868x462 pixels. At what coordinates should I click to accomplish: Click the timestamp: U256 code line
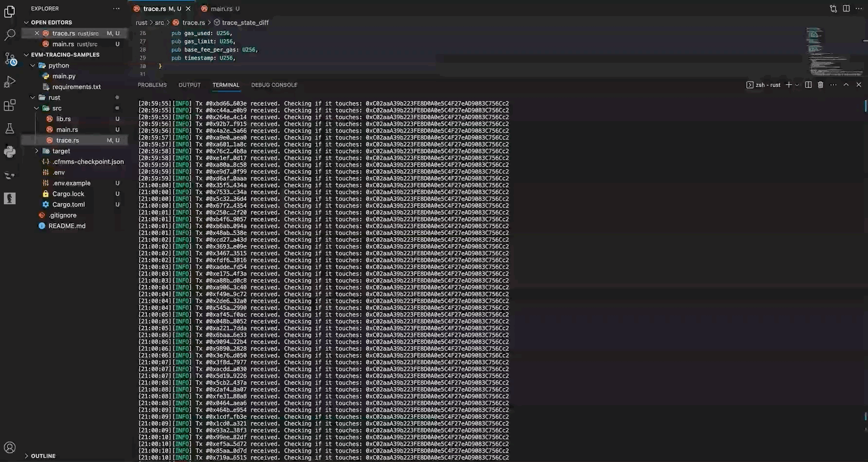[x=203, y=58]
